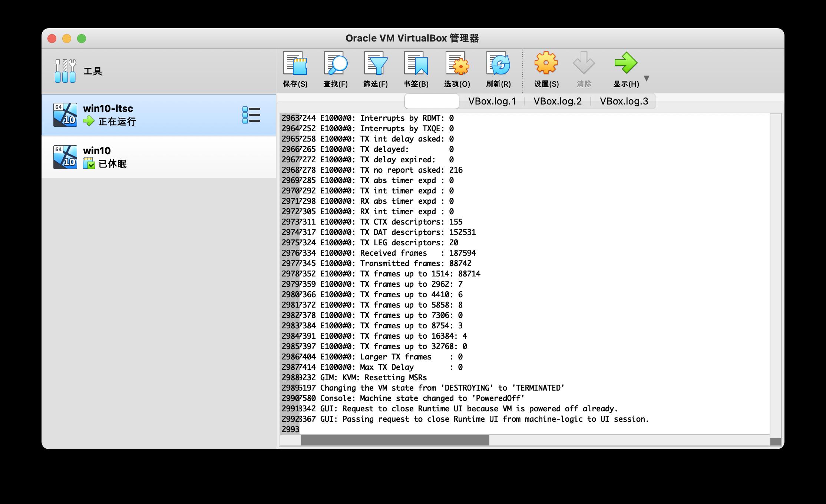
Task: Click the green zoom window button
Action: pyautogui.click(x=82, y=39)
